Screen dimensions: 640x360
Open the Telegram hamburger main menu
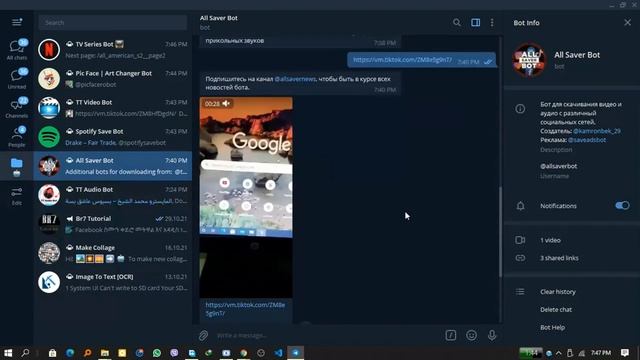(17, 22)
